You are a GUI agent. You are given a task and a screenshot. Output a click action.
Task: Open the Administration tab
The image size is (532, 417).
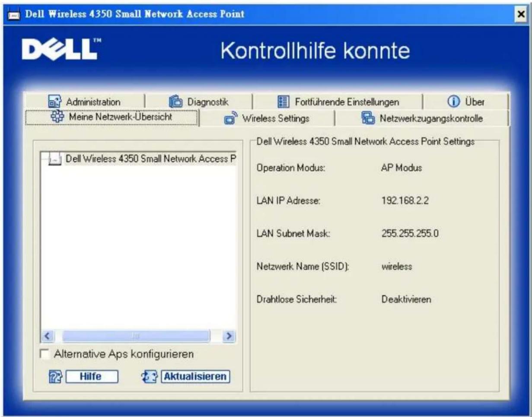(x=85, y=102)
